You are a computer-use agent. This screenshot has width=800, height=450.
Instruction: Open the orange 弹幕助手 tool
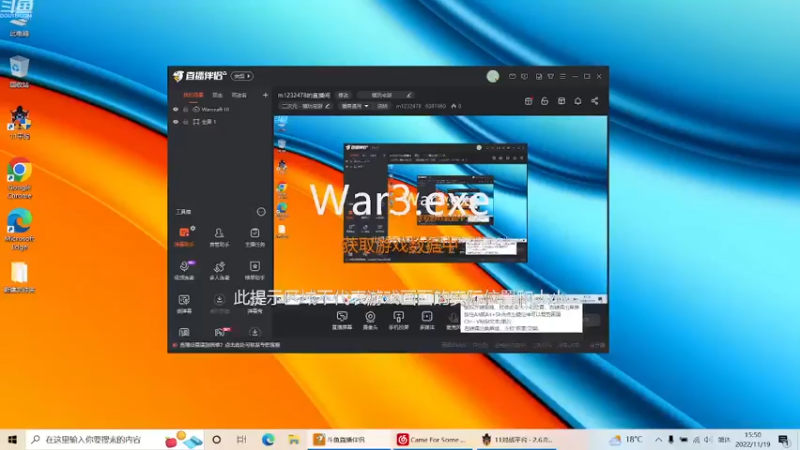tap(184, 237)
